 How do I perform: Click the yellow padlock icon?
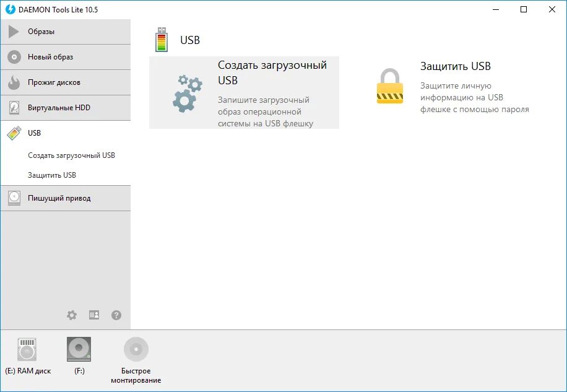390,86
